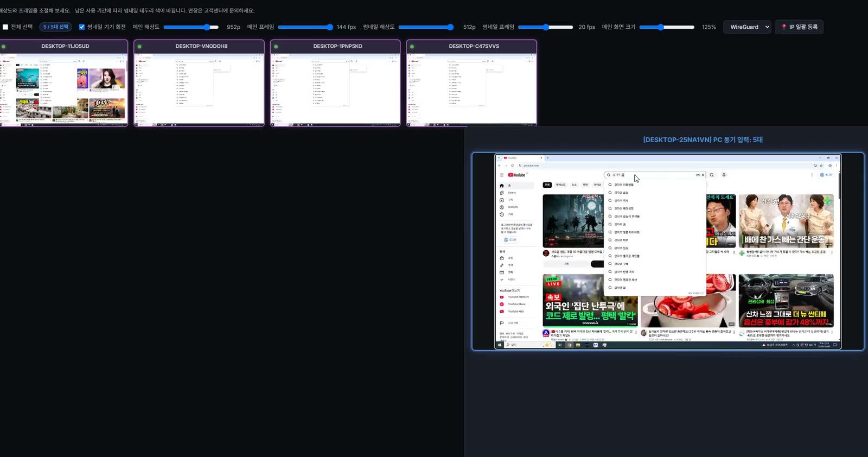Click the voice search microphone icon
This screenshot has width=868, height=457.
pos(724,175)
